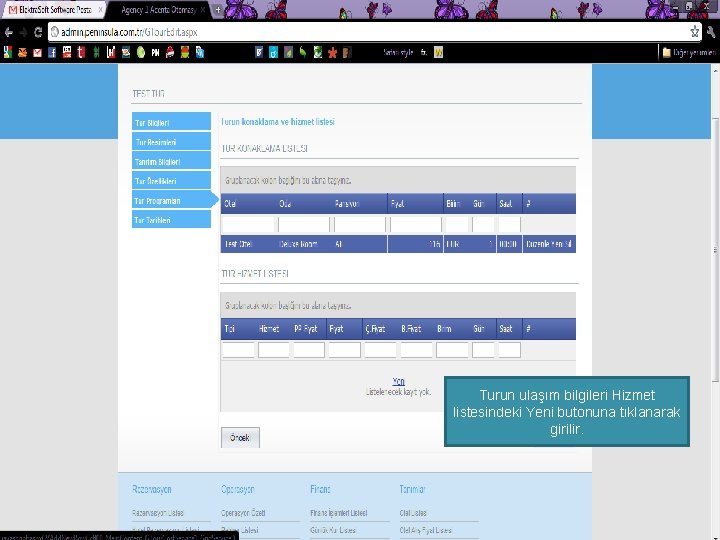This screenshot has height=540, width=720.
Task: Open the Tur Tarihleri side tab
Action: (171, 219)
